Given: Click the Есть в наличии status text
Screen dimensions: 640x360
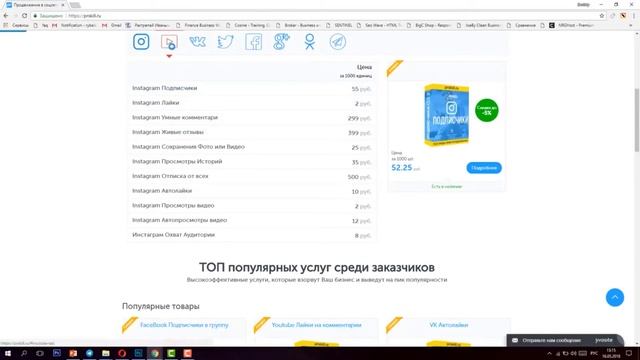Looking at the screenshot, I should pos(447,187).
